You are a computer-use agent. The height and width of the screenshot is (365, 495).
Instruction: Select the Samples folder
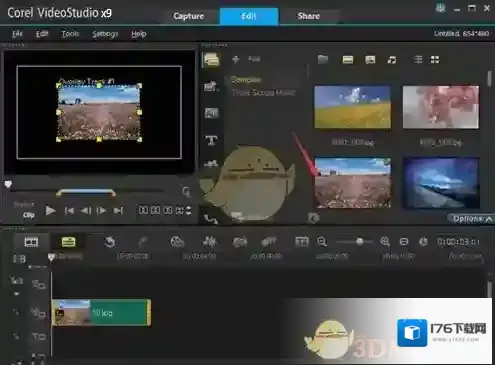click(246, 80)
